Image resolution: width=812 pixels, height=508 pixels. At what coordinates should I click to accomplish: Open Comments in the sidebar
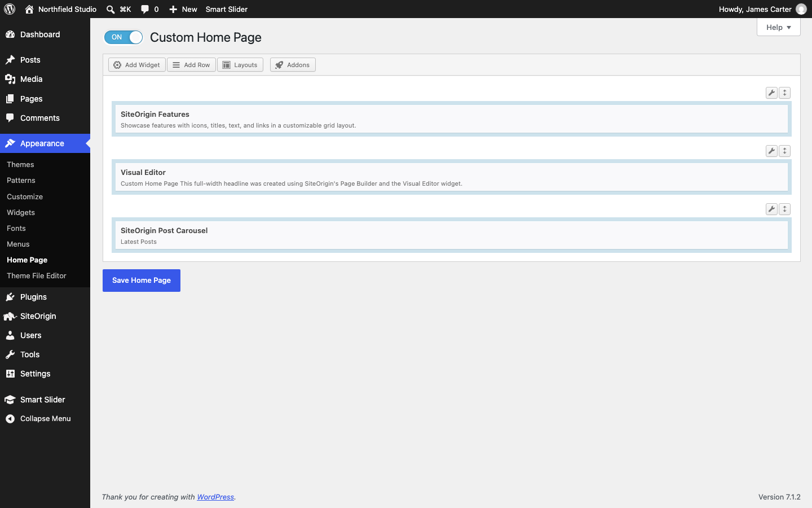click(x=45, y=118)
